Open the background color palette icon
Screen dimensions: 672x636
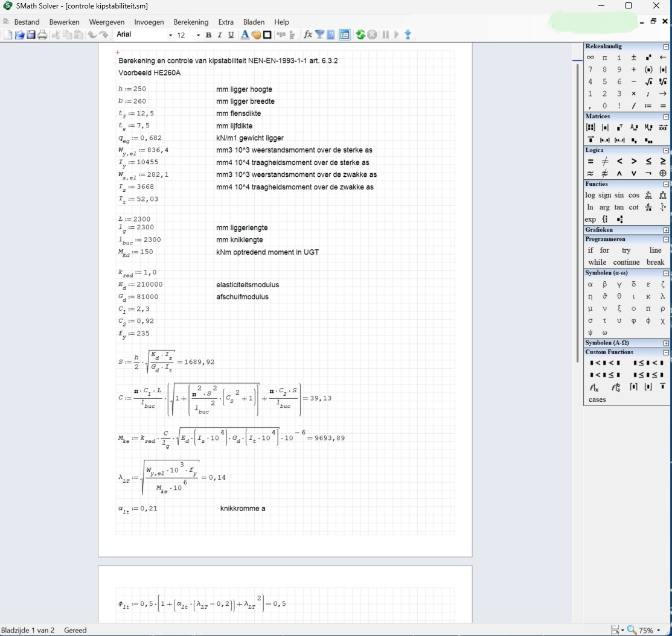coord(256,34)
